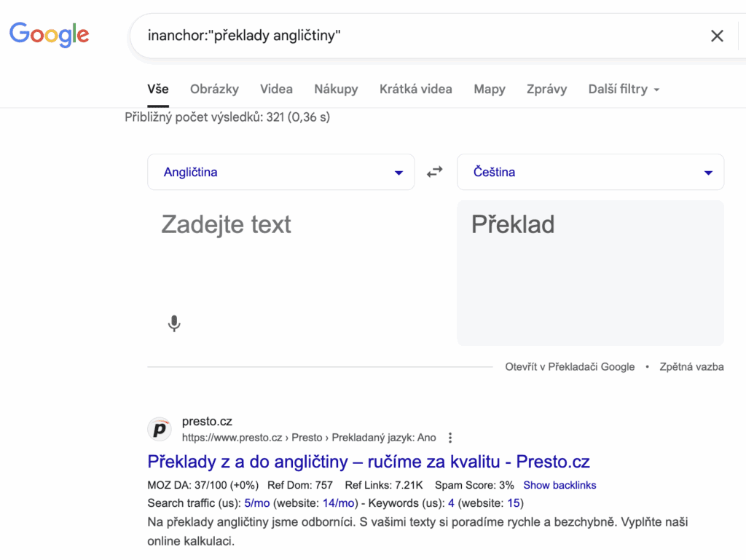The image size is (746, 560).
Task: Open Překlady z a do angličtiny result
Action: (368, 462)
